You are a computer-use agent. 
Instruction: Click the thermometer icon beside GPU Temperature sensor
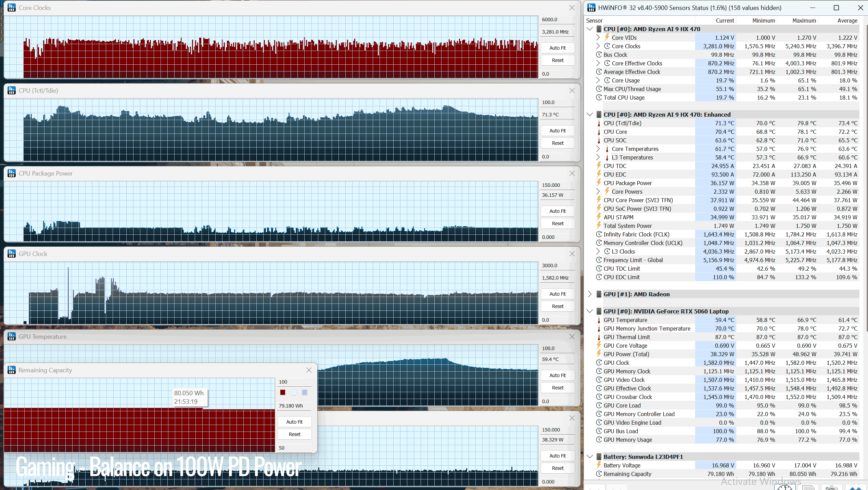pos(599,320)
